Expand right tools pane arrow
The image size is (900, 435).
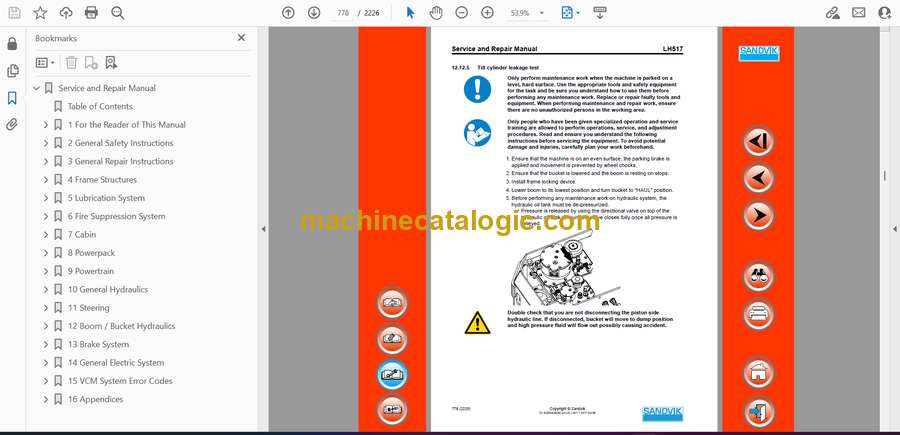point(894,229)
